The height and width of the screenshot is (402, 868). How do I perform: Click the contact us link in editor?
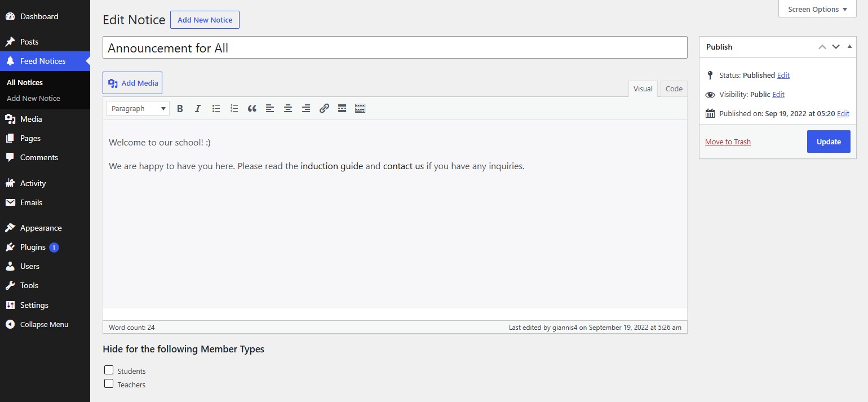pos(404,166)
